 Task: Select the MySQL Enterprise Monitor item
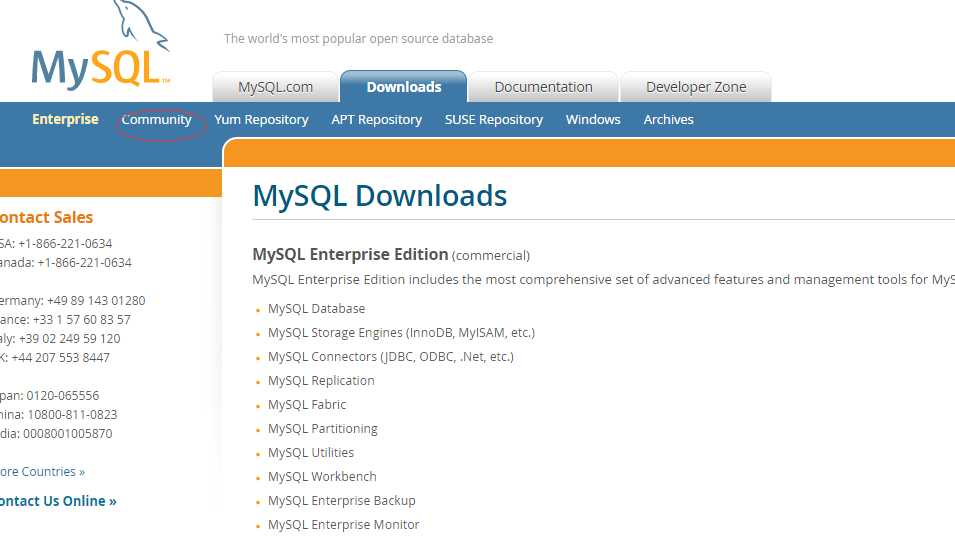click(x=344, y=525)
